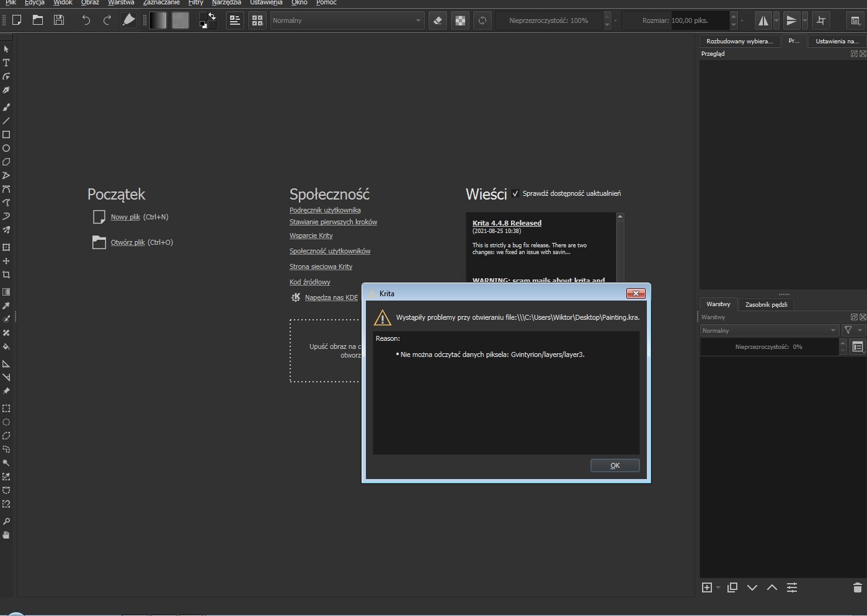The height and width of the screenshot is (616, 867).
Task: Activate the Crop tool
Action: tap(6, 275)
